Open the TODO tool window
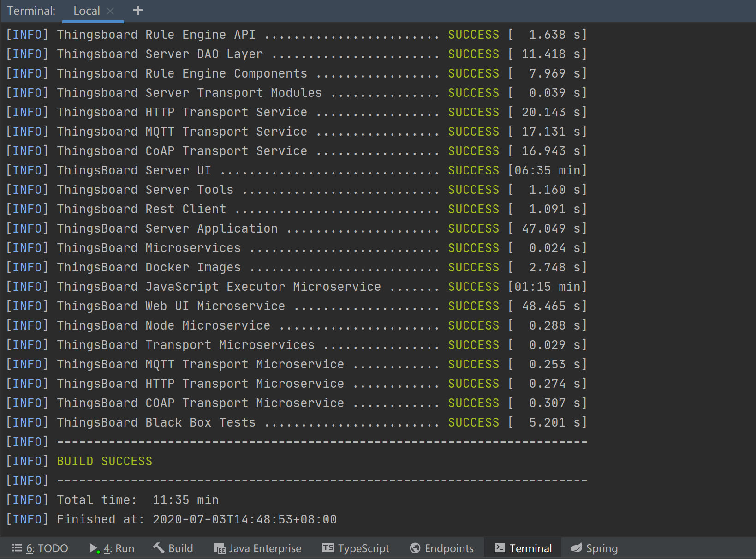Screen dimensions: 756x559 click(40, 548)
